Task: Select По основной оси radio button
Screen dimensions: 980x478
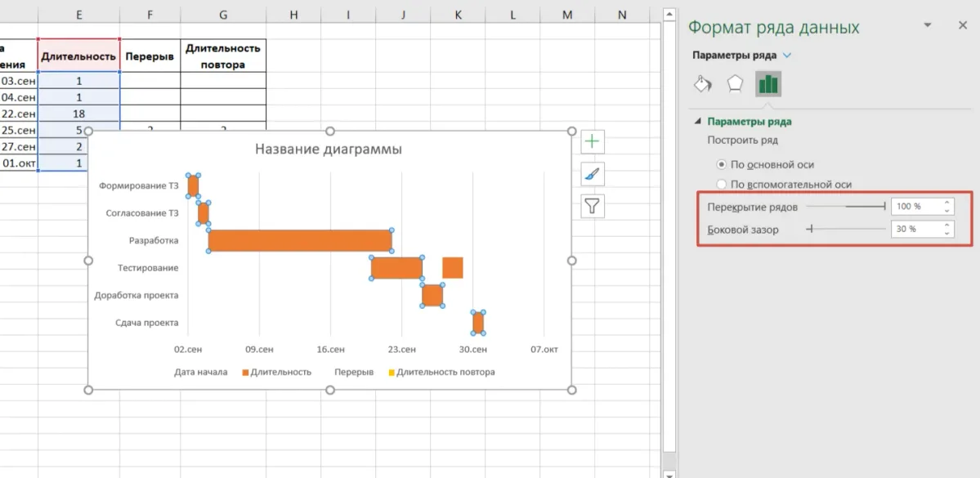Action: point(721,164)
